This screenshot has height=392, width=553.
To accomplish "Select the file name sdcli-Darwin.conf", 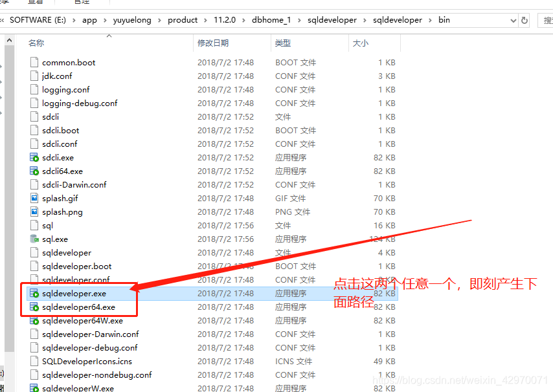I will [x=74, y=185].
